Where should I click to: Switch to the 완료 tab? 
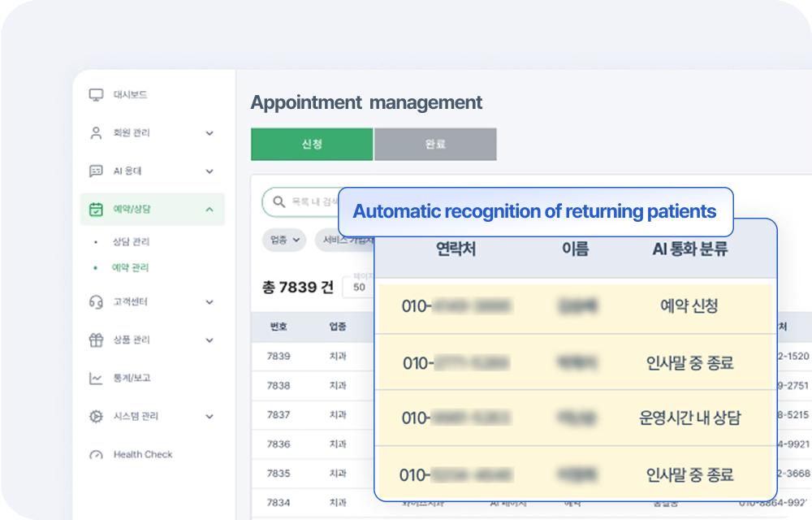(435, 145)
